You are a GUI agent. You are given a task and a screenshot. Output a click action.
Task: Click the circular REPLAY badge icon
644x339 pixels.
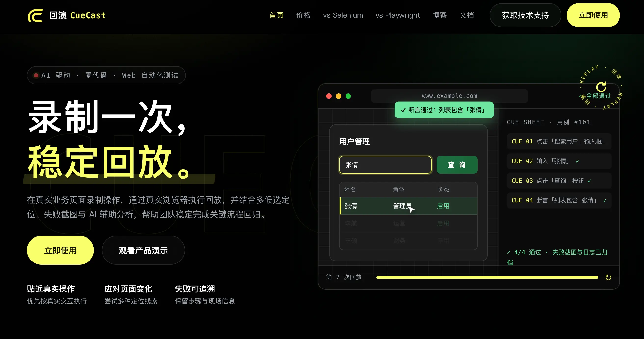point(601,87)
